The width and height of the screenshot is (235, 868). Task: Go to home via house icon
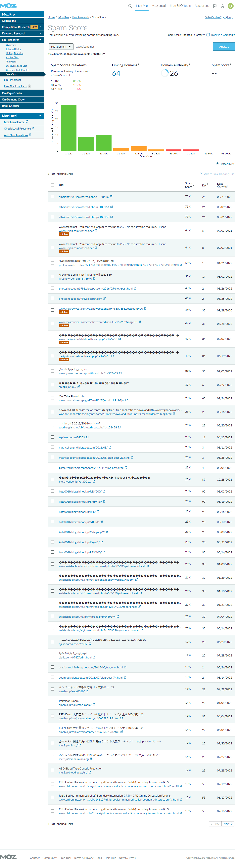coord(222,6)
